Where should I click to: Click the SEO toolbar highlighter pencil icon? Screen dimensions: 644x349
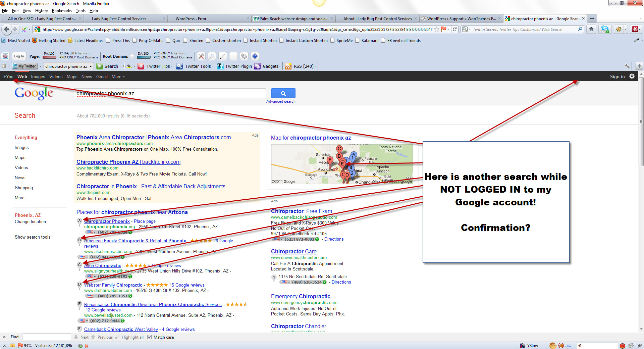(223, 56)
